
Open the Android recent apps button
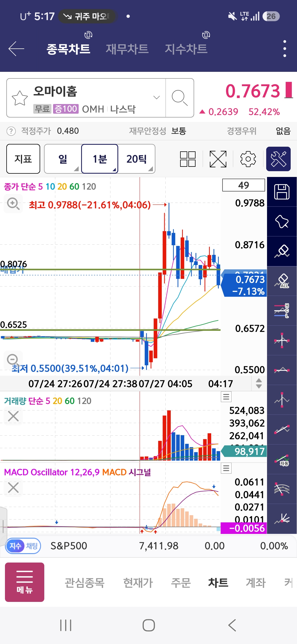click(66, 625)
